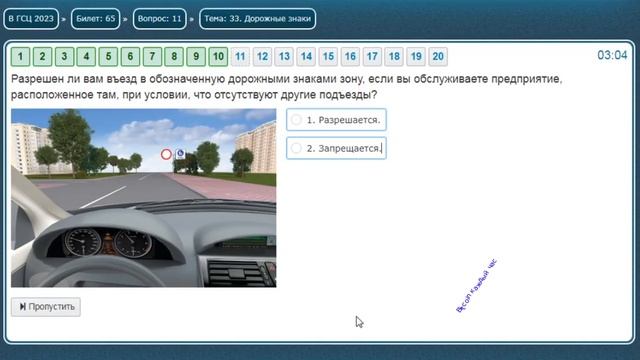Click the question text starting 'Разрешен ли вам въезд'
640x360 pixels.
click(287, 87)
